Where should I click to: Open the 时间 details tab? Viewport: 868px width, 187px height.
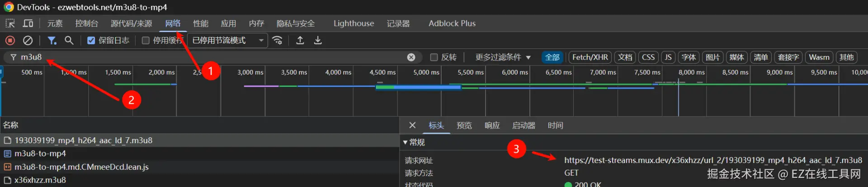point(556,125)
